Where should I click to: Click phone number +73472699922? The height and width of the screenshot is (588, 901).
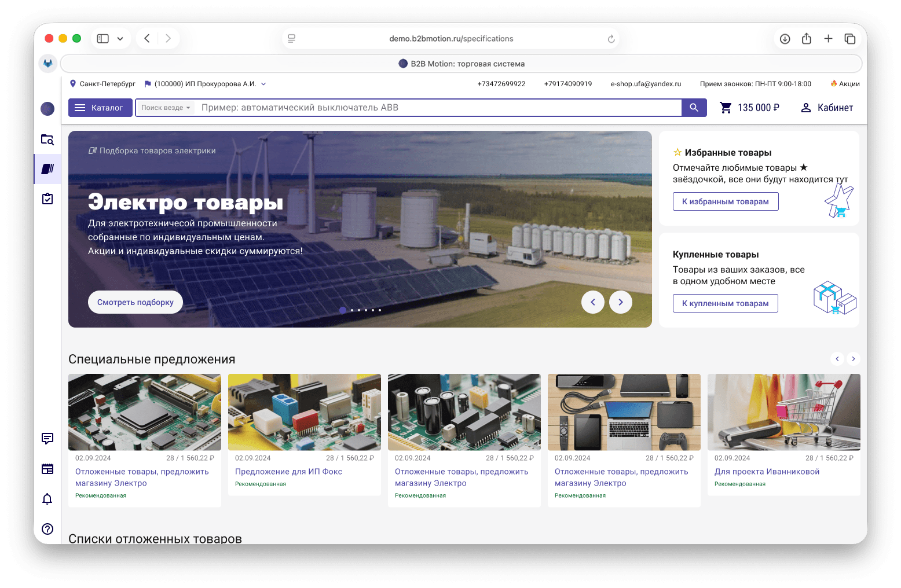[x=501, y=84]
